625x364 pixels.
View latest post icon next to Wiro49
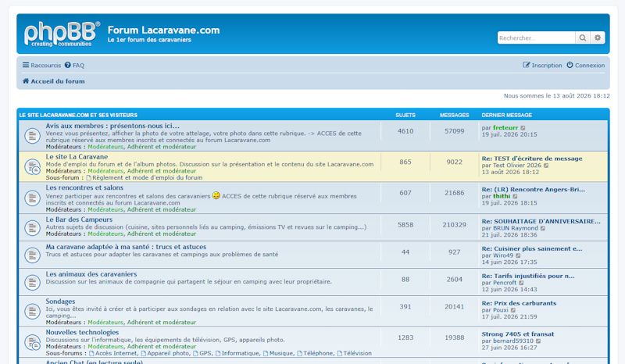pos(518,255)
